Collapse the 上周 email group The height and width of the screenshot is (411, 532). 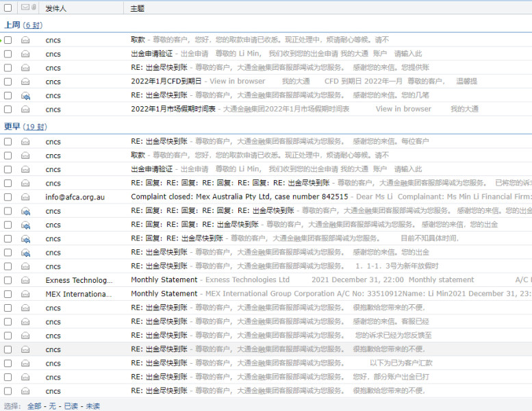[x=12, y=25]
